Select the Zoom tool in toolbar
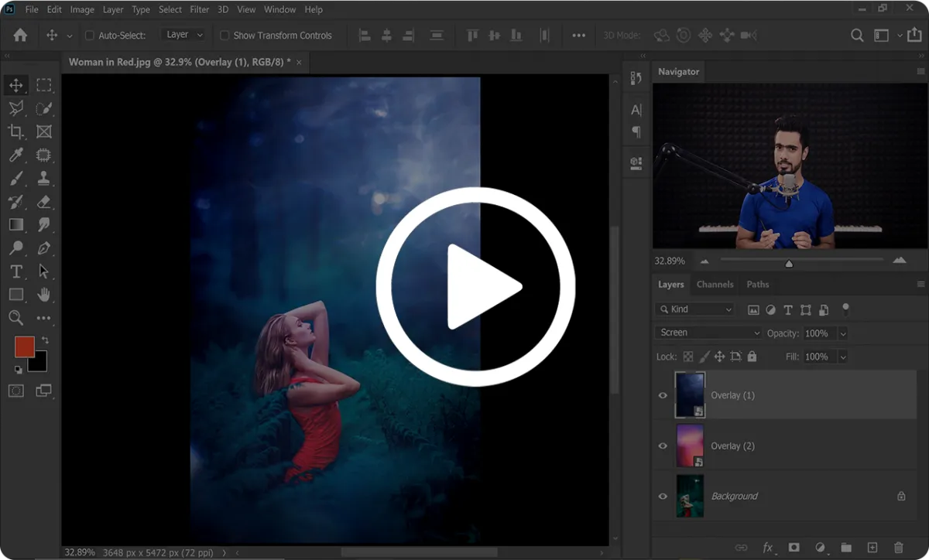This screenshot has height=560, width=929. [x=15, y=317]
